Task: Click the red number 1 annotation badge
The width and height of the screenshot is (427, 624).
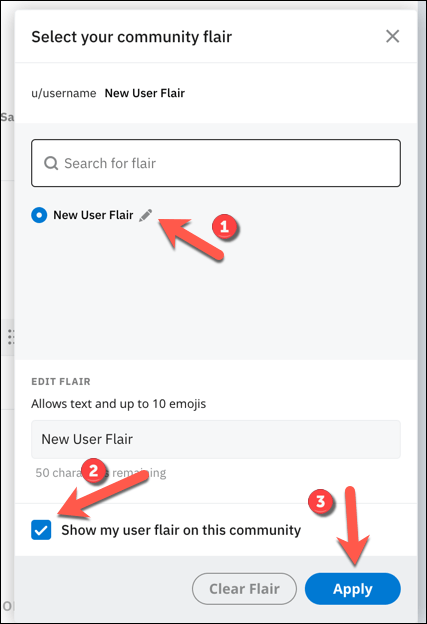Action: coord(224,226)
